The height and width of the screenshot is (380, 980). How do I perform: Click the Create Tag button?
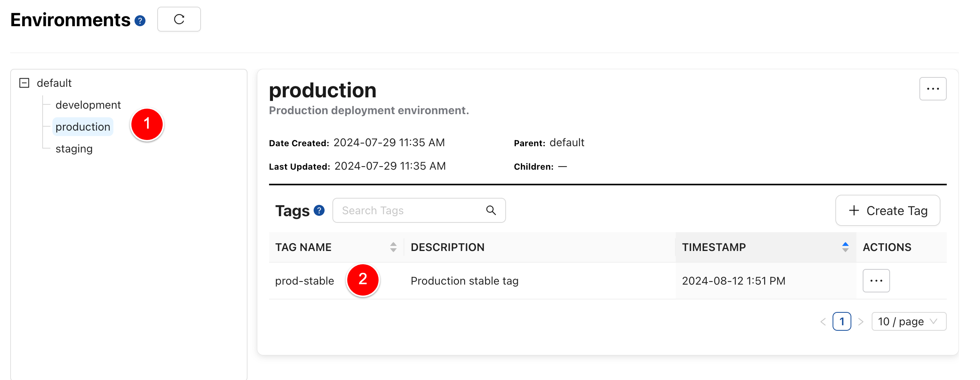[x=888, y=210]
